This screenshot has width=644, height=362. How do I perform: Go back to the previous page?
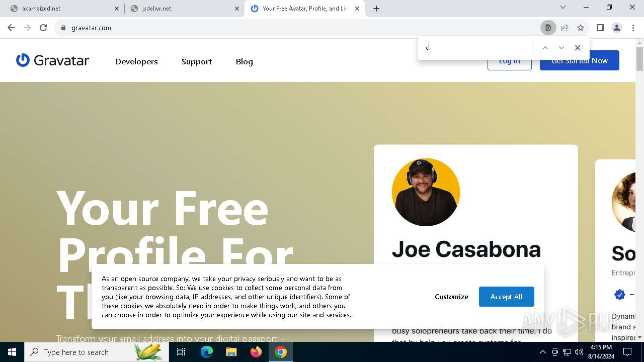(11, 28)
